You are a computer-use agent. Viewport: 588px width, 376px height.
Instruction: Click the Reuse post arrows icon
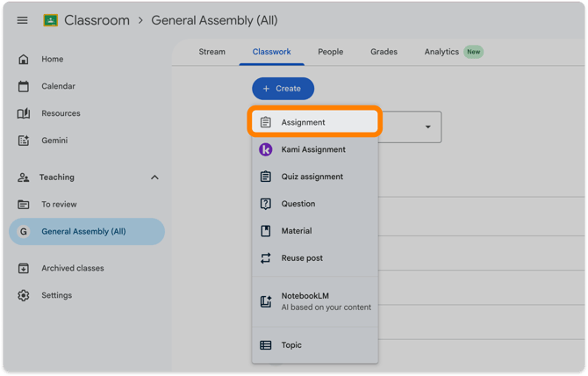266,258
